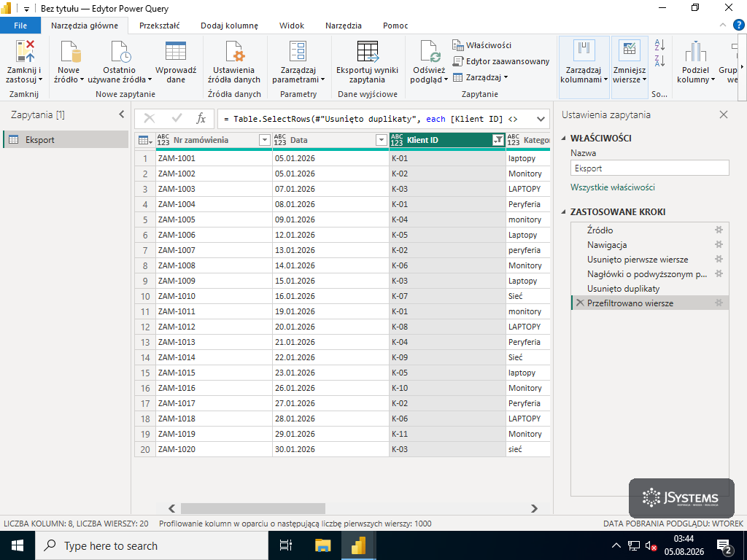This screenshot has height=560, width=747.
Task: Delete the Przefiltrowano wiersze step with the X
Action: [580, 303]
